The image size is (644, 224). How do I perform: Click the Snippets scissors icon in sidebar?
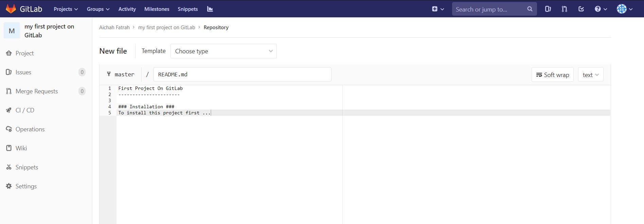[x=9, y=167]
